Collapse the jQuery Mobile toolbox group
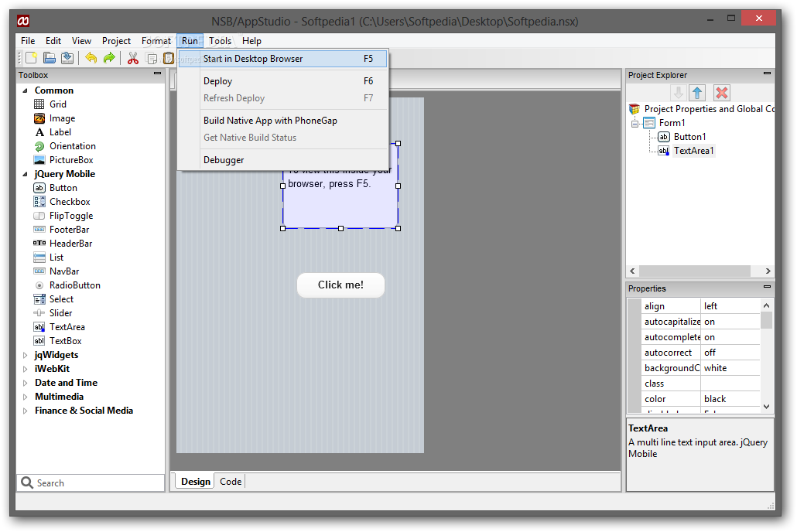The height and width of the screenshot is (532, 797). coord(25,174)
